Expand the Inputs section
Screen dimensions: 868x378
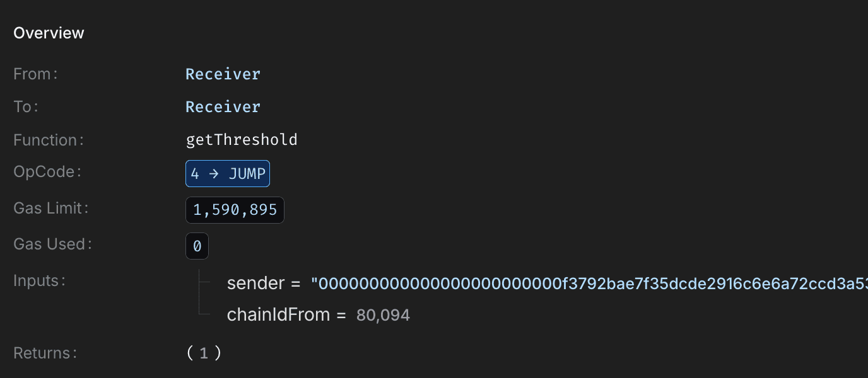pyautogui.click(x=39, y=280)
